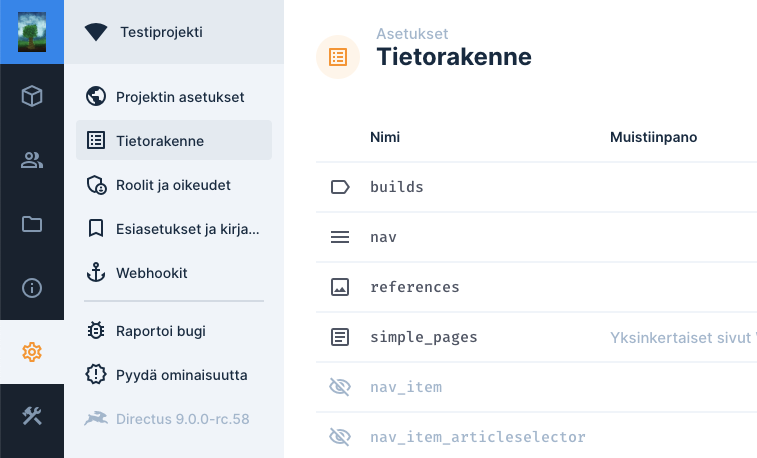This screenshot has height=458, width=757.
Task: Click the bookmark icon for Esiasetukset
Action: click(96, 229)
